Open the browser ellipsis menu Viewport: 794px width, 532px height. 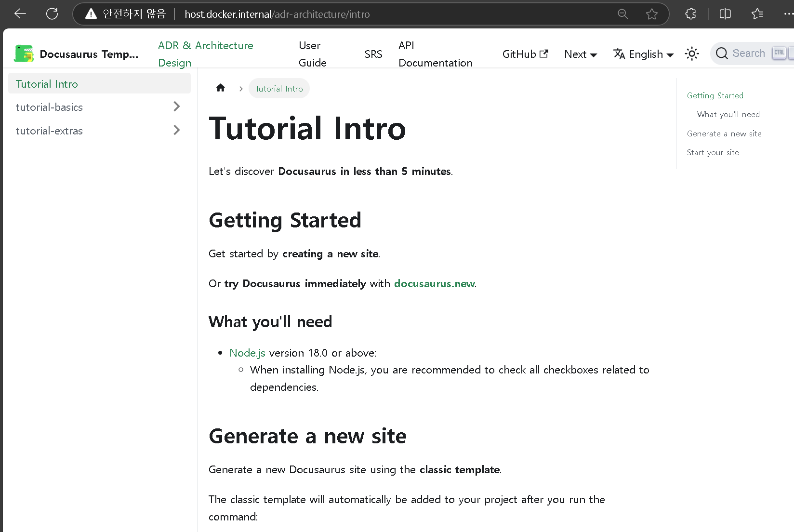tap(788, 14)
